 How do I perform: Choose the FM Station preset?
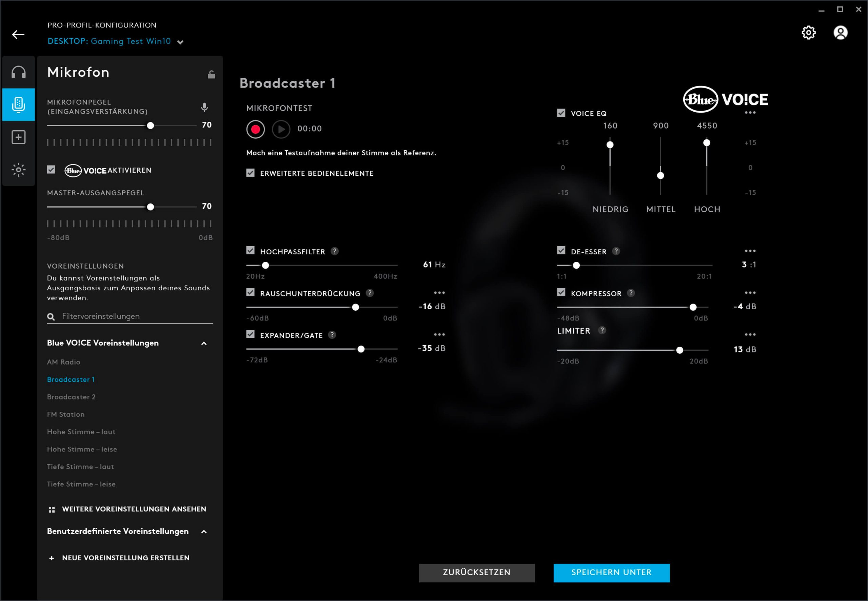point(65,414)
